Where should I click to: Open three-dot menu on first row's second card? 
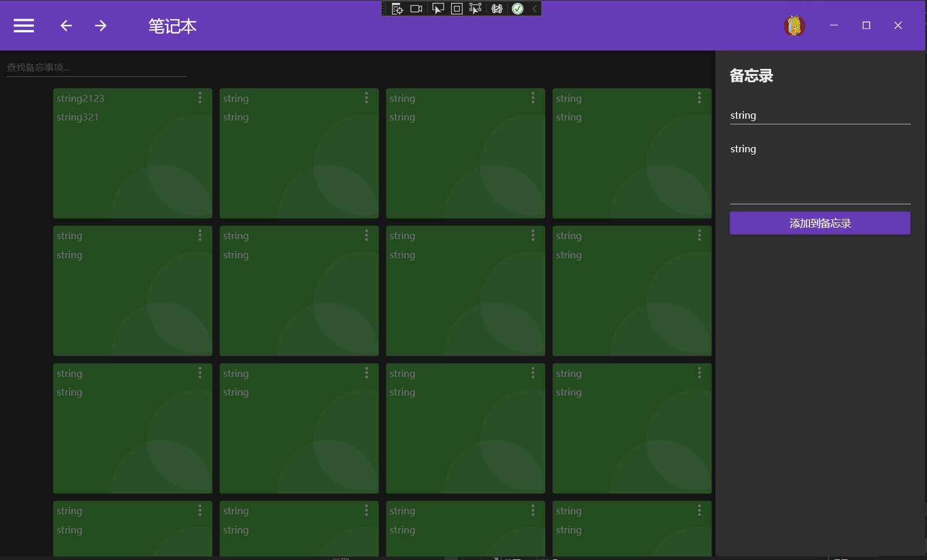click(367, 98)
